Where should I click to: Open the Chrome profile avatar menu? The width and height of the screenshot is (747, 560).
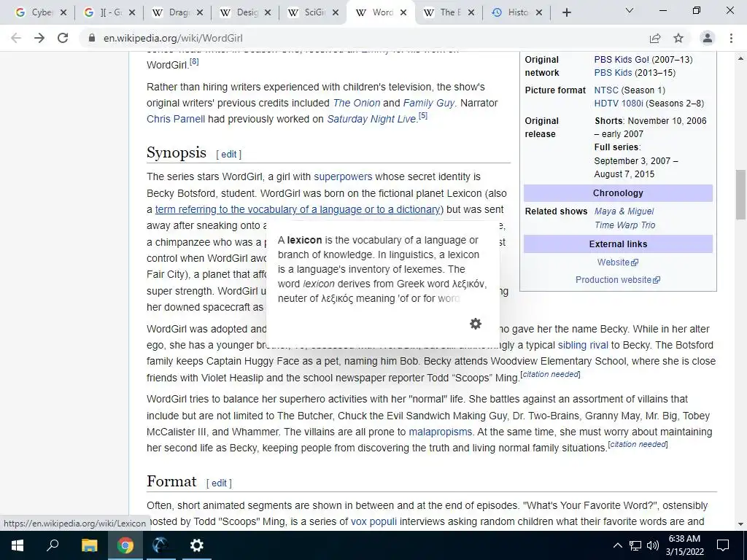tap(708, 38)
